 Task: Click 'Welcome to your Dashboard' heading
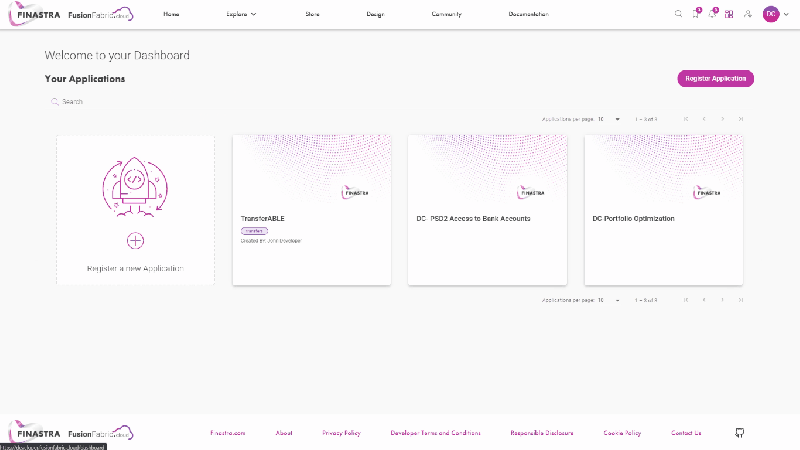(117, 55)
